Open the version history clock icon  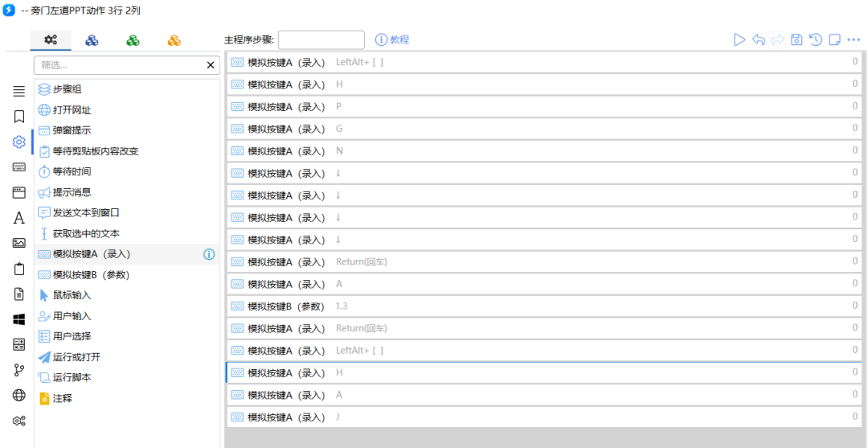click(x=816, y=39)
